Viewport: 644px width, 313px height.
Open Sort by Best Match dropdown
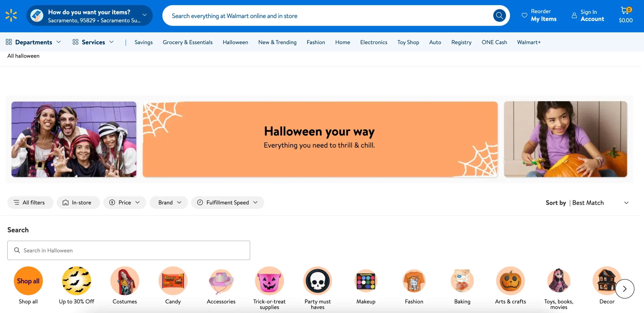587,203
